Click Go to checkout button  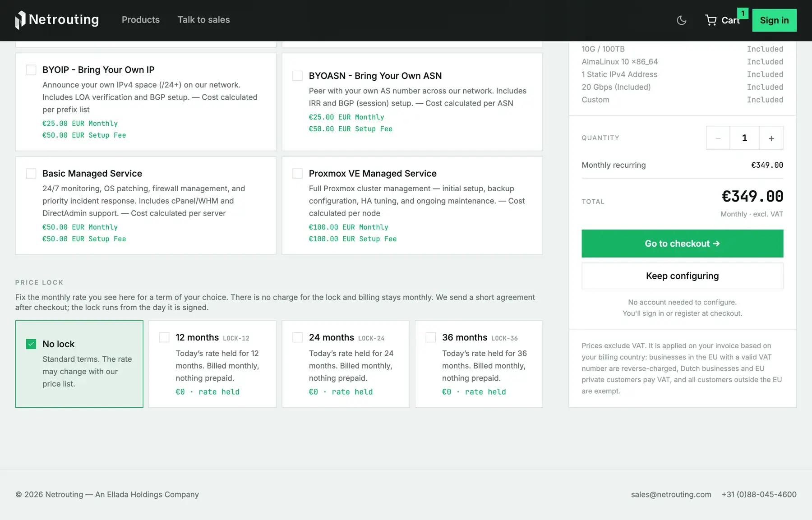point(682,244)
